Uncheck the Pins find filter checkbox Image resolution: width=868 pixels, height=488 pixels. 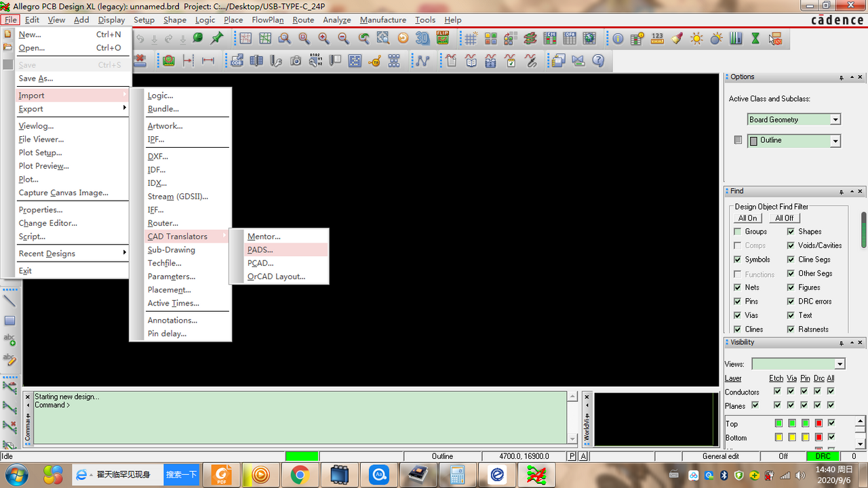click(738, 302)
